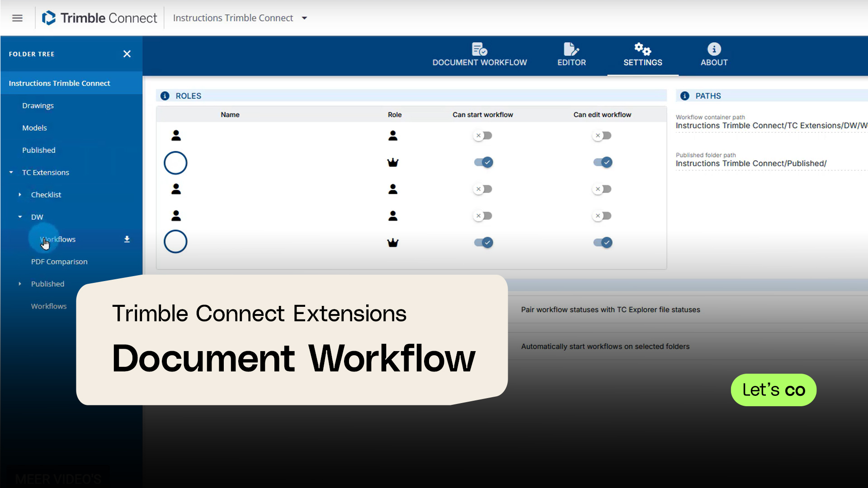Open the bottom Workflows folder

tap(49, 306)
